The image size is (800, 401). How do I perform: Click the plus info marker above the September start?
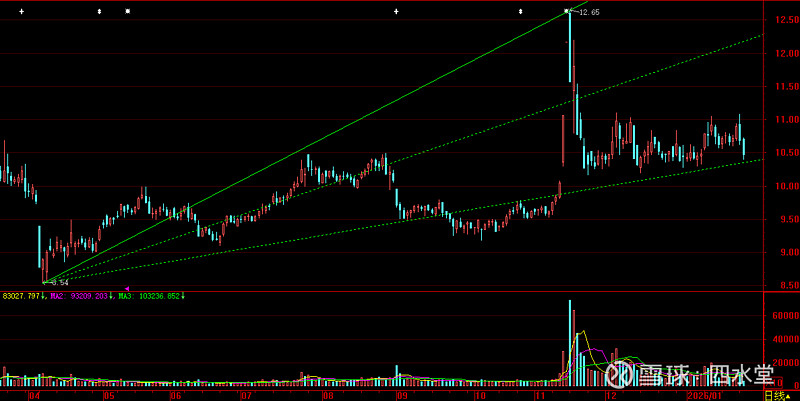point(396,11)
